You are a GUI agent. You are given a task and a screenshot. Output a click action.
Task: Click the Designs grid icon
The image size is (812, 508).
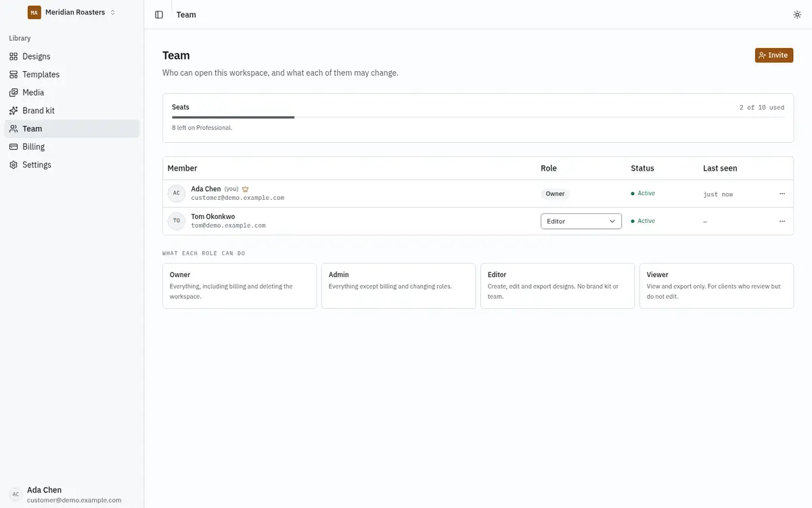[x=14, y=56]
